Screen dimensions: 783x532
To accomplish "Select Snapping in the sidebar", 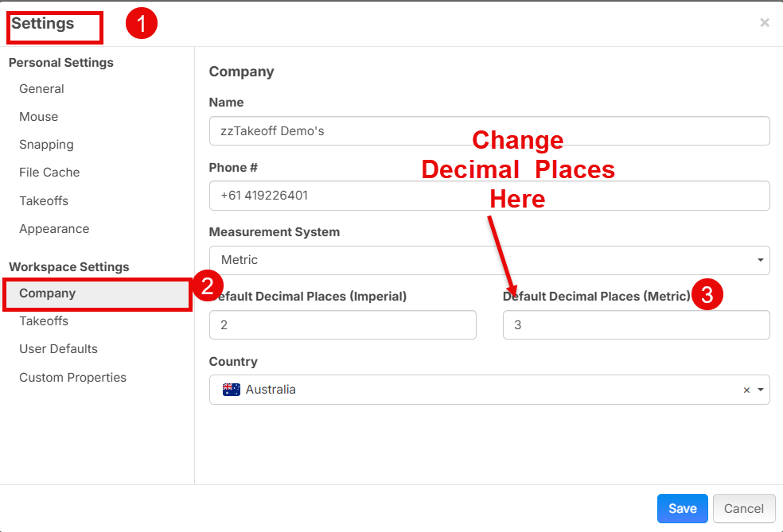I will coord(46,145).
